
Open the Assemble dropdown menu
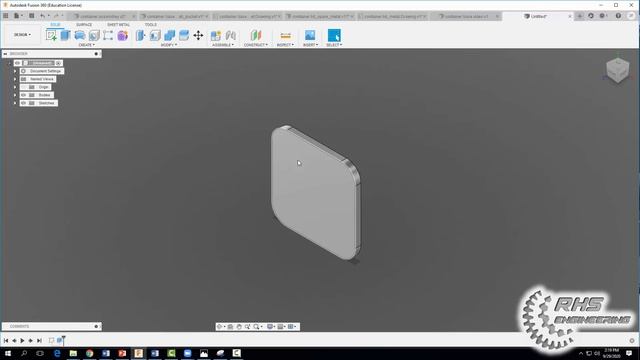pyautogui.click(x=223, y=45)
